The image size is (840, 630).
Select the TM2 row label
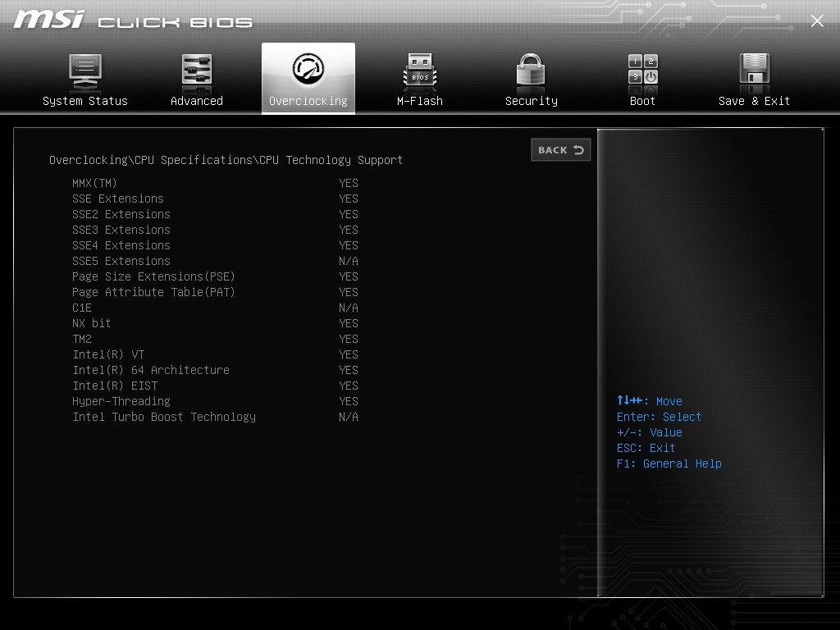(x=82, y=339)
